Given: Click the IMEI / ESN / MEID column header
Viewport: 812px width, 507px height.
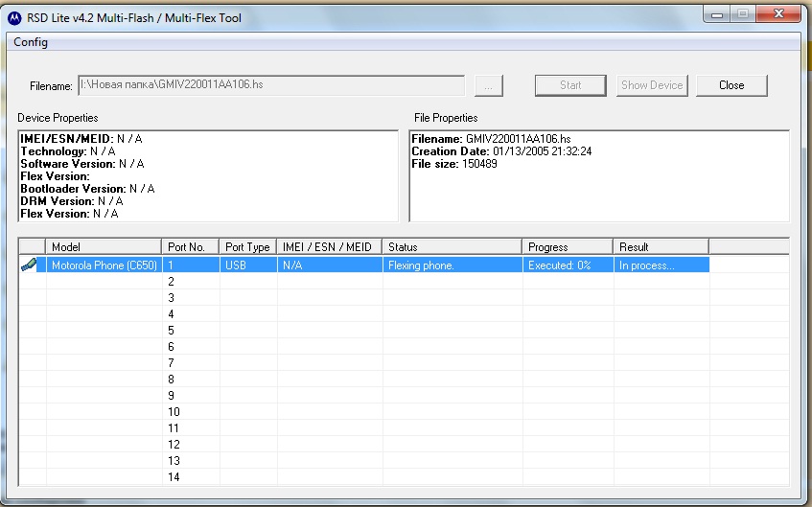Looking at the screenshot, I should click(330, 247).
